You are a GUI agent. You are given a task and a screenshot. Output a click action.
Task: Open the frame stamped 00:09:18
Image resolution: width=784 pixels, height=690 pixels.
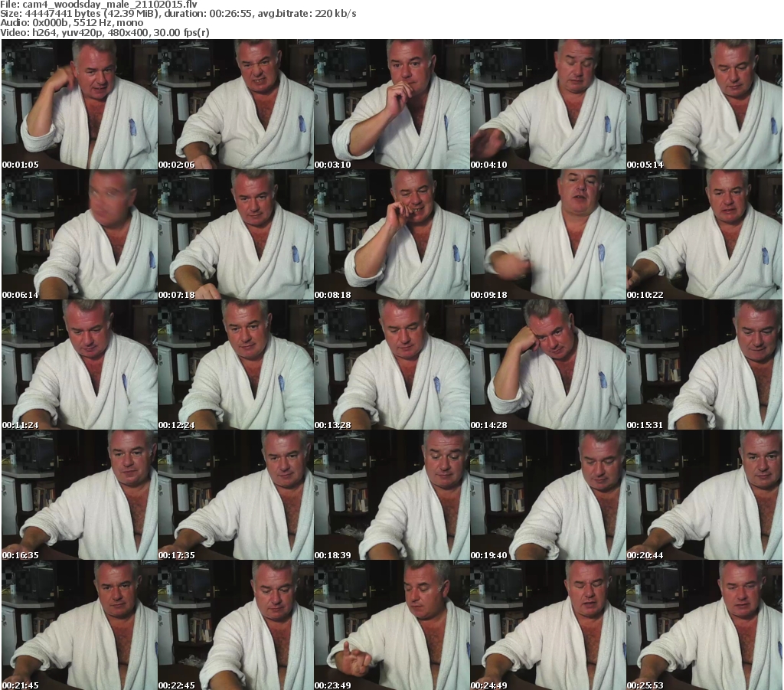(548, 234)
